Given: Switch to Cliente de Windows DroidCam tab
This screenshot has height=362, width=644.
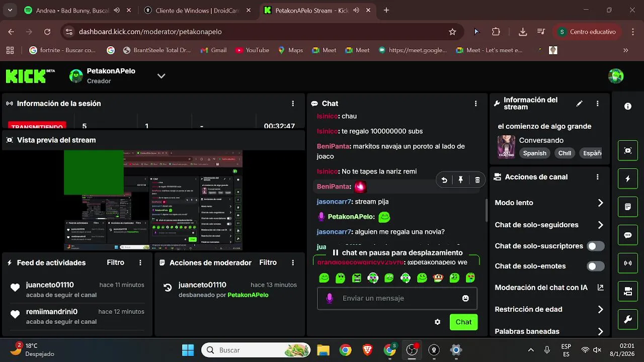Looking at the screenshot, I should pyautogui.click(x=199, y=10).
